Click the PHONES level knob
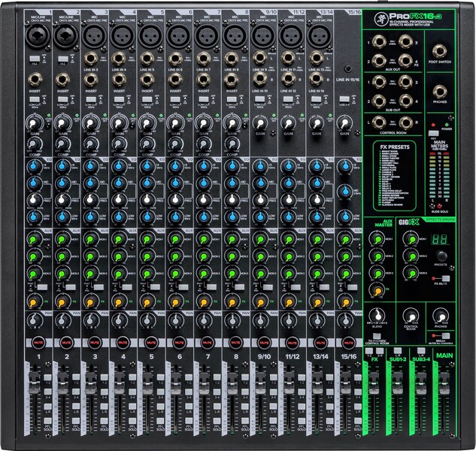The width and height of the screenshot is (476, 451). (x=441, y=316)
